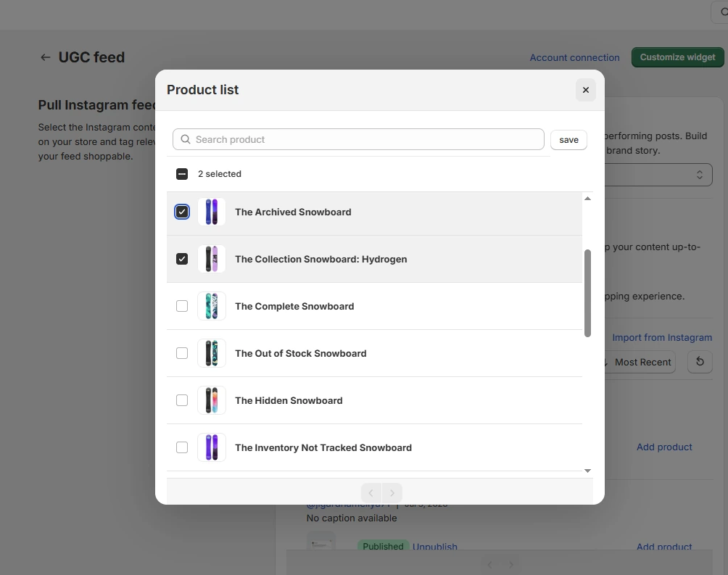
Task: Open the Import from Instagram link
Action: click(661, 338)
